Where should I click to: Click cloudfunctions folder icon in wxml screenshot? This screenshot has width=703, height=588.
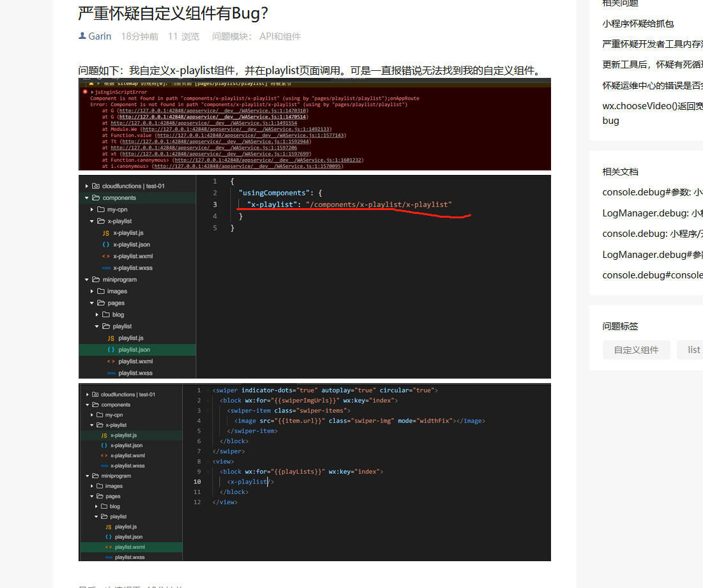coord(95,395)
